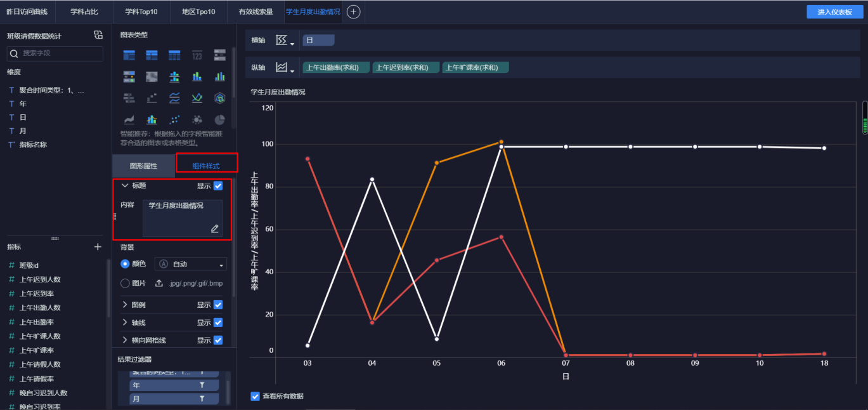Open the 图形属性 panel tab

(x=143, y=166)
